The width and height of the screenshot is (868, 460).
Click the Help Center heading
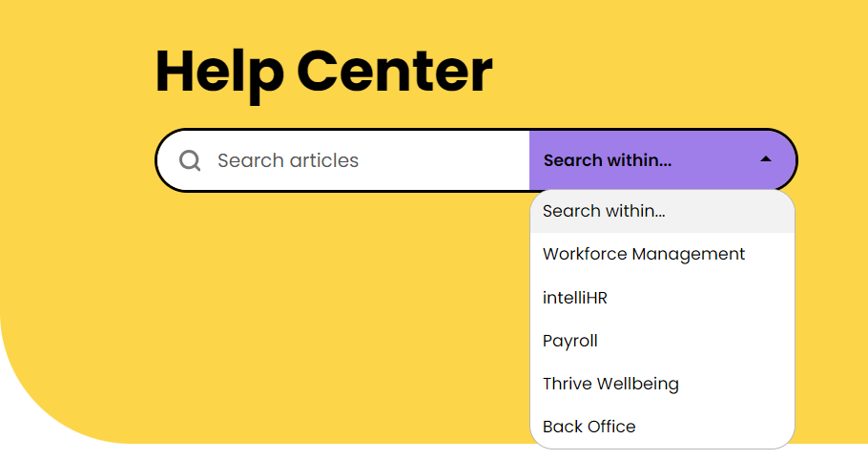pos(324,72)
